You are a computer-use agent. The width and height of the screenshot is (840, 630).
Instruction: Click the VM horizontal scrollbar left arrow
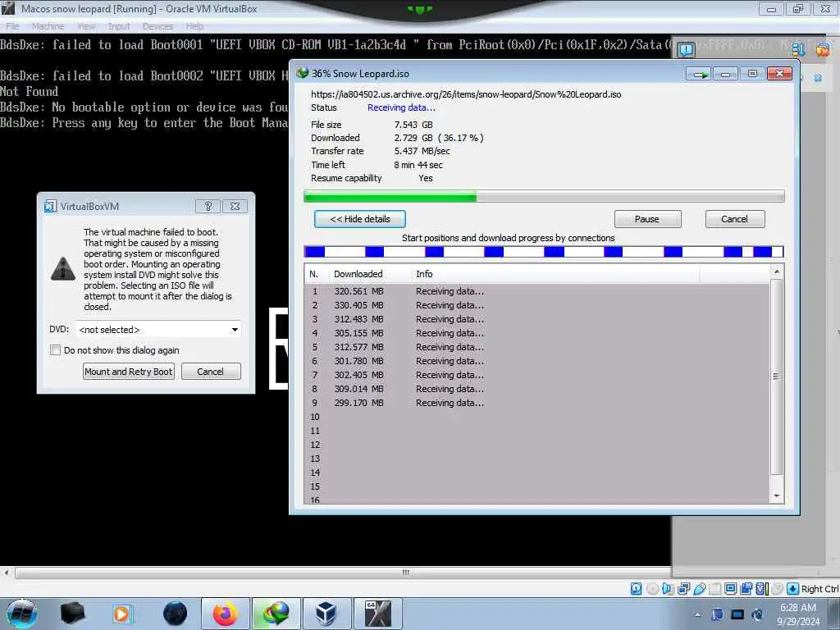click(7, 573)
